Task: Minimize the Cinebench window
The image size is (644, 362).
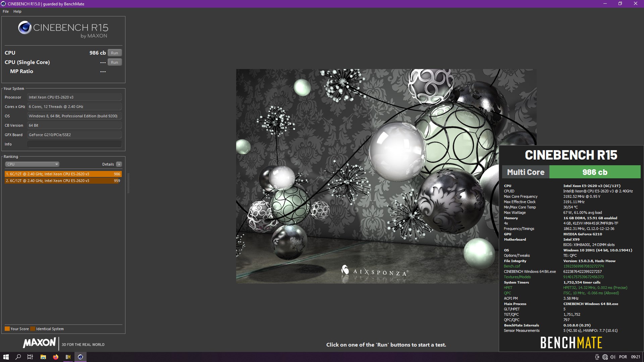Action: [x=605, y=4]
